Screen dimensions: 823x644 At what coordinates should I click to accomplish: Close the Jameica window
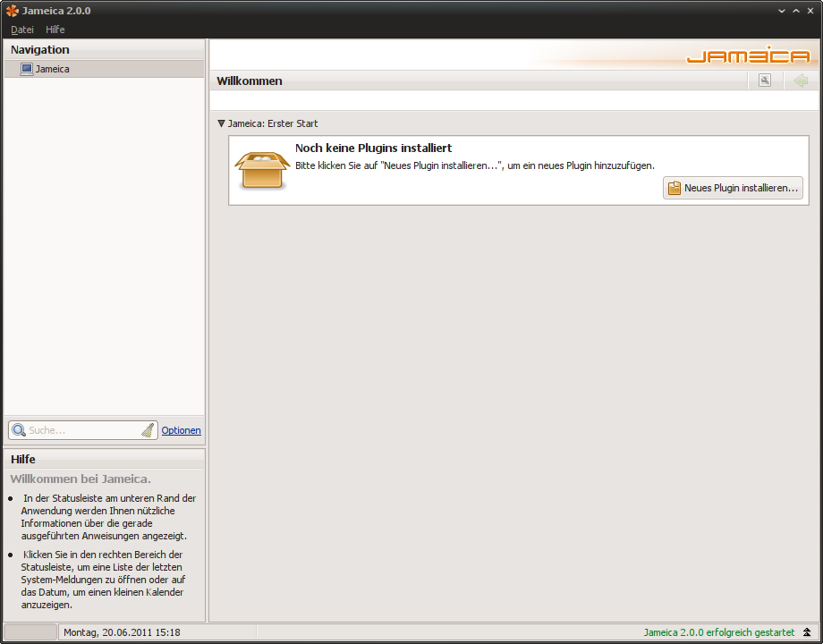810,11
